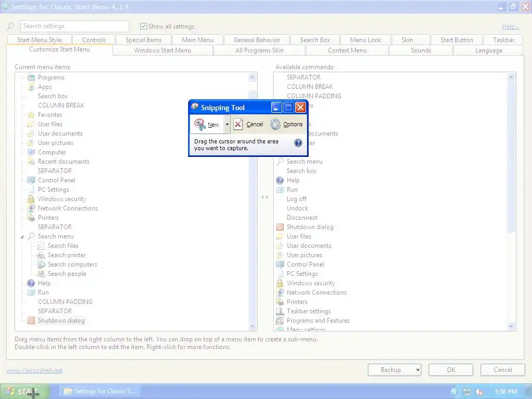The height and width of the screenshot is (399, 532).
Task: Switch to the Main Menu tab
Action: (197, 39)
